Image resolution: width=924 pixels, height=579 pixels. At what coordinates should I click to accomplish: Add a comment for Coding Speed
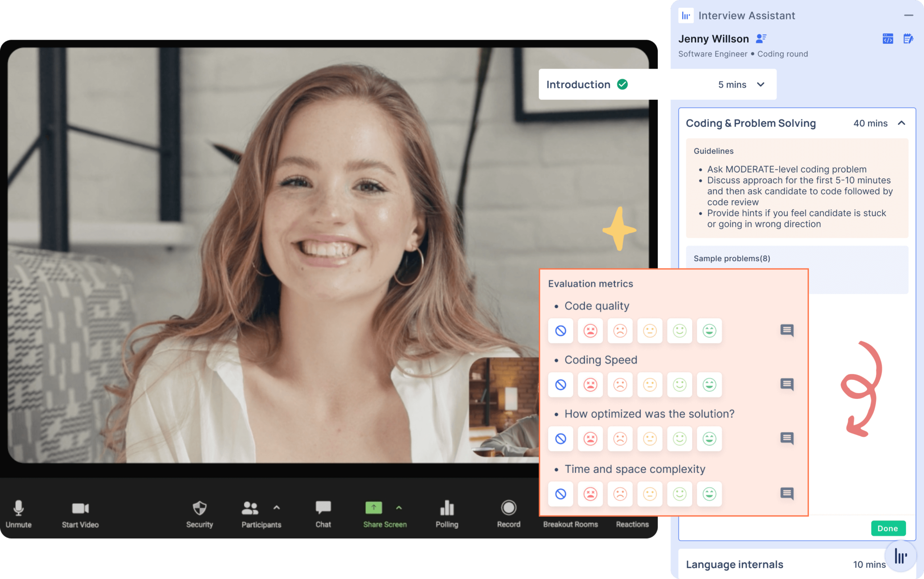[787, 384]
